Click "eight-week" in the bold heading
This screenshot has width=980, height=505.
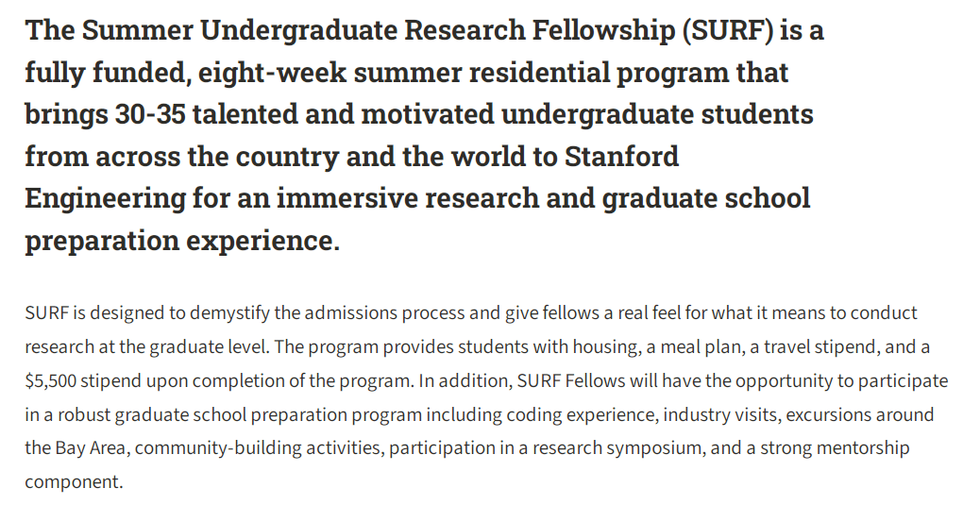(x=272, y=73)
